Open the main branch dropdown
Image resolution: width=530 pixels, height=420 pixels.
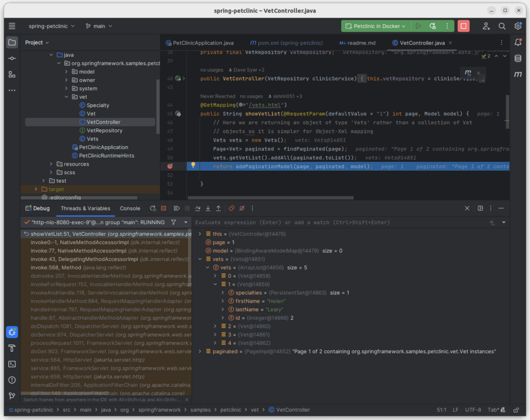click(x=99, y=26)
